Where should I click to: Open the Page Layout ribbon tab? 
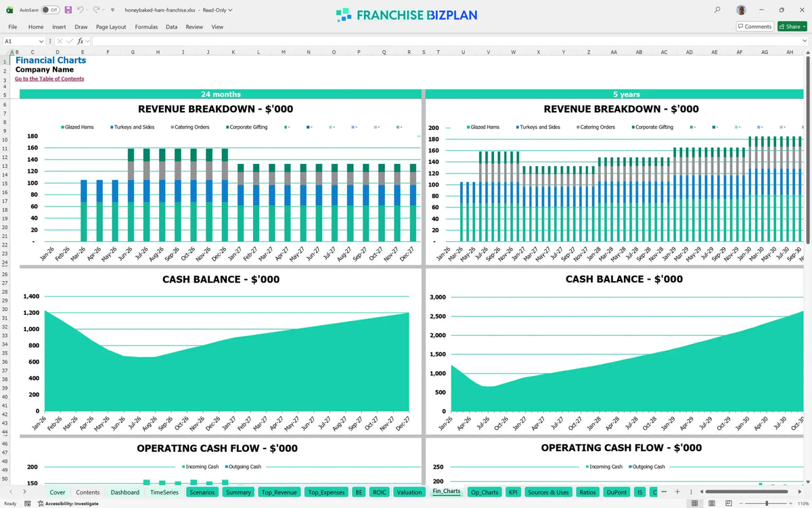click(111, 27)
